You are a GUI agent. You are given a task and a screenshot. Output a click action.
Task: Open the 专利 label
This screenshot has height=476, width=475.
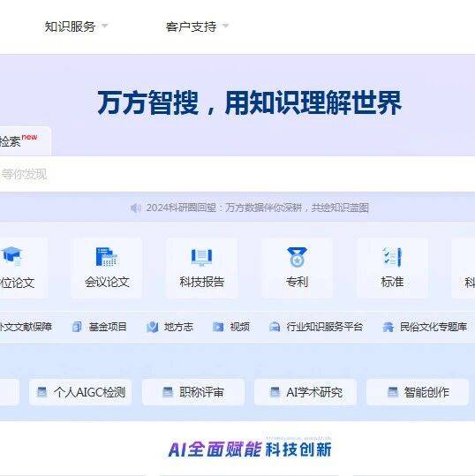pos(297,282)
